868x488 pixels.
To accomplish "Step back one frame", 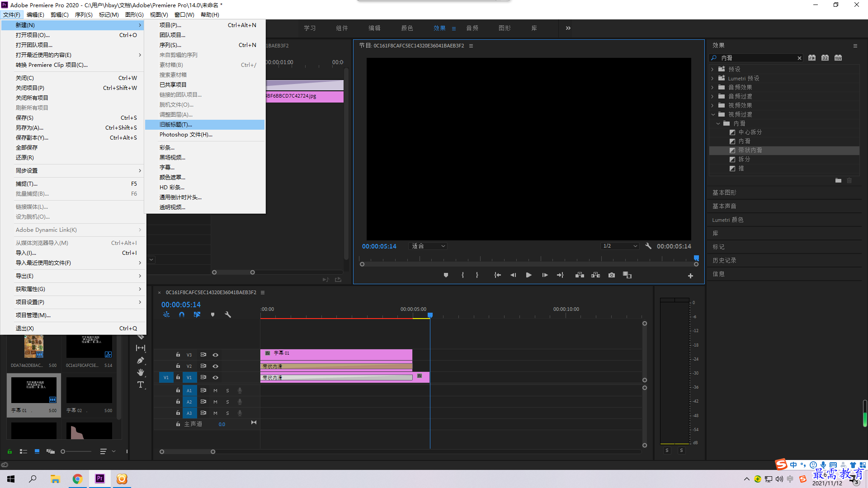I will (513, 275).
